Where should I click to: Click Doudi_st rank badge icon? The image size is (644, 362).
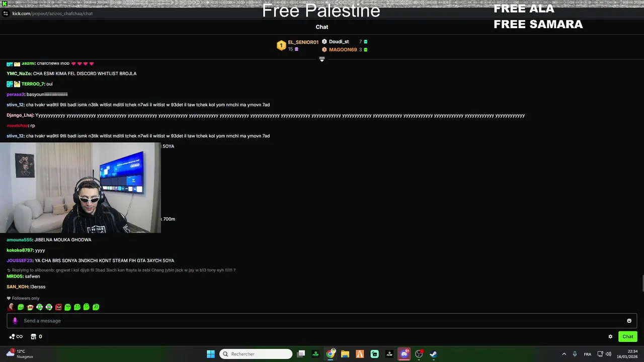coord(325,42)
